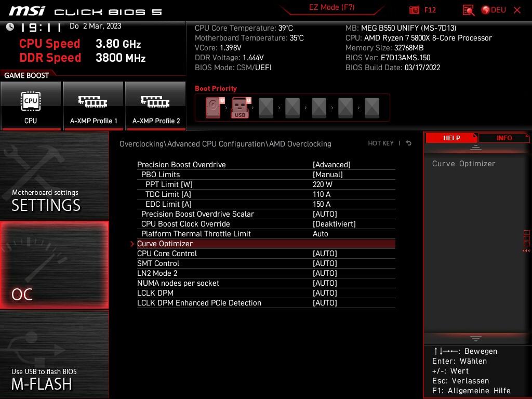
Task: Click the help panel top scroll handle
Action: coord(476,148)
